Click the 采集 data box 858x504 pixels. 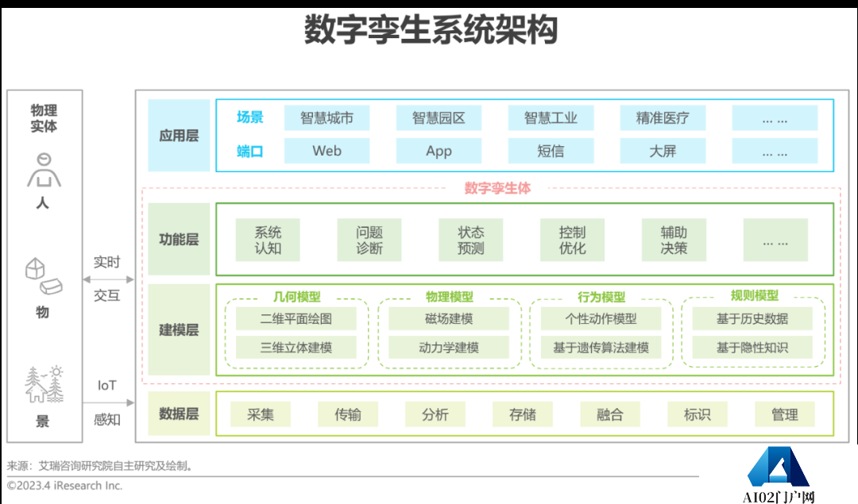click(261, 414)
